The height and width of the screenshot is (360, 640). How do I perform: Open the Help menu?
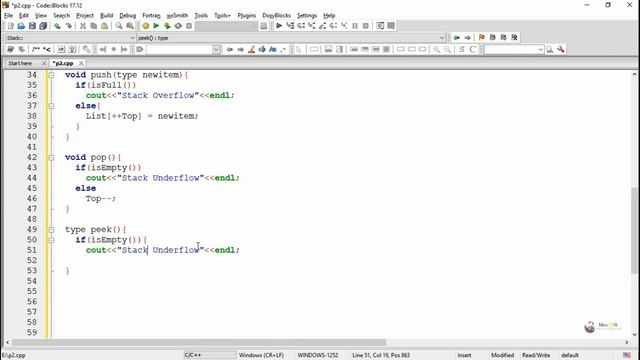pyautogui.click(x=329, y=16)
